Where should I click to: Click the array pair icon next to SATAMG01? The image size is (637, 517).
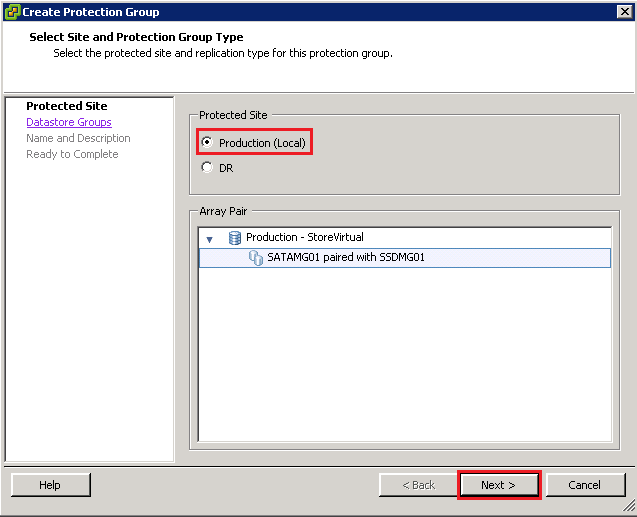tap(256, 258)
